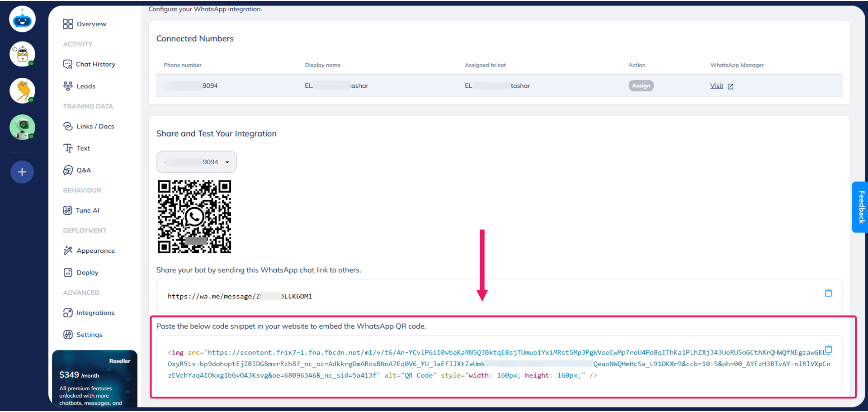Viewport: 868px width, 412px height.
Task: Select the green robot avatar in the left rail
Action: click(x=22, y=127)
